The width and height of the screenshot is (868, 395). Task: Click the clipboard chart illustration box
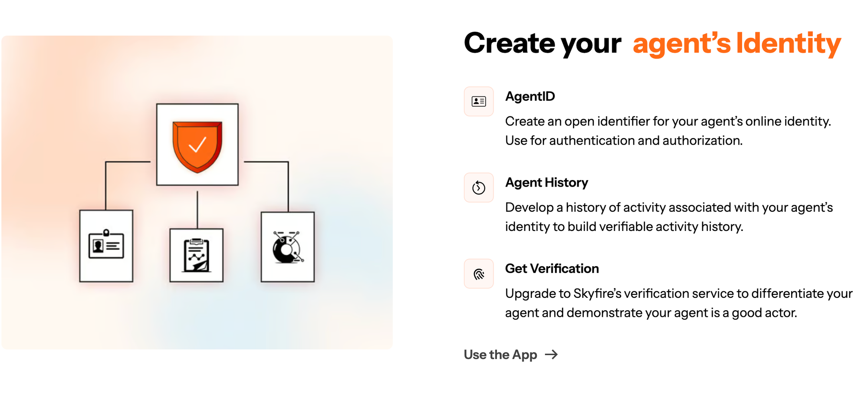[x=197, y=255]
